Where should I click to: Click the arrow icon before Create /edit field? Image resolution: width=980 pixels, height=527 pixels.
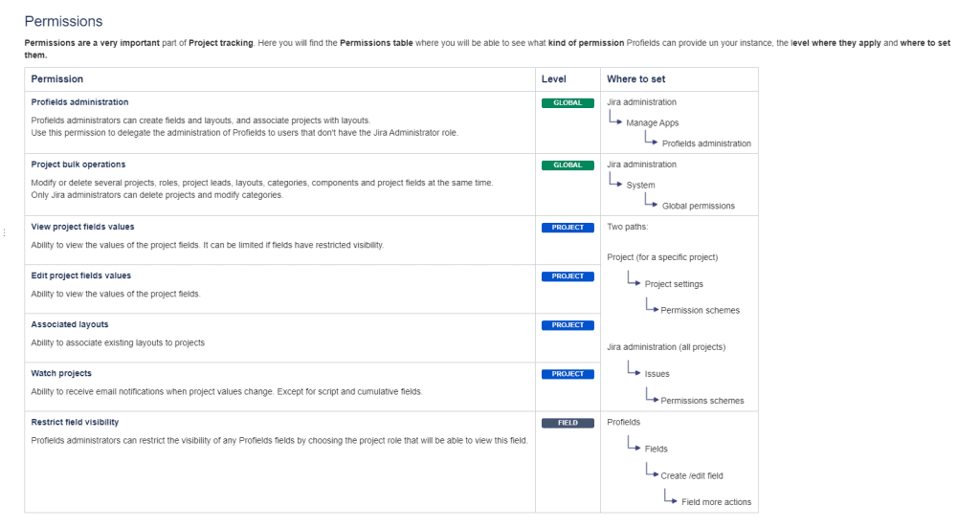(651, 472)
